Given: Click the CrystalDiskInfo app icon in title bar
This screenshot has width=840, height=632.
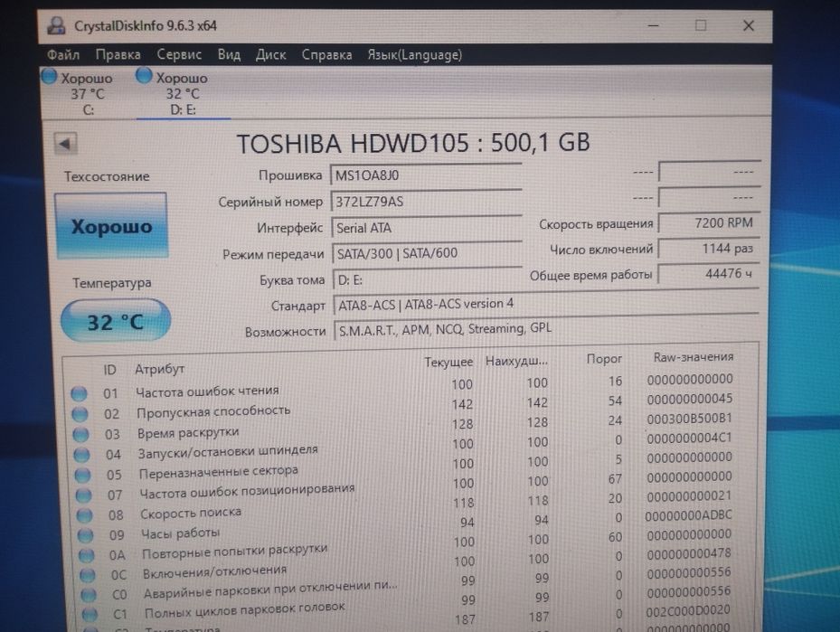Looking at the screenshot, I should point(56,25).
